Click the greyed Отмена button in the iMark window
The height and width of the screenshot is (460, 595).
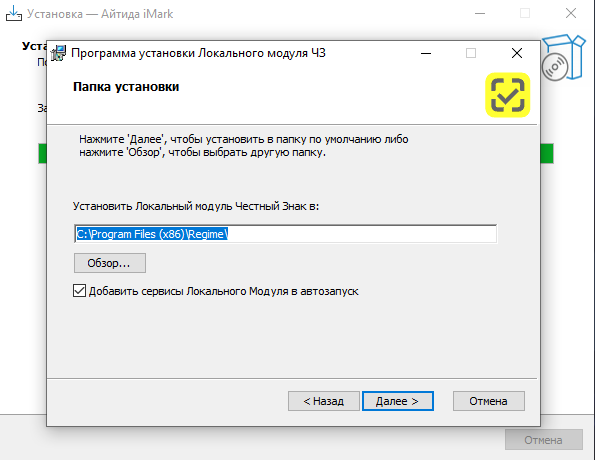tap(544, 440)
